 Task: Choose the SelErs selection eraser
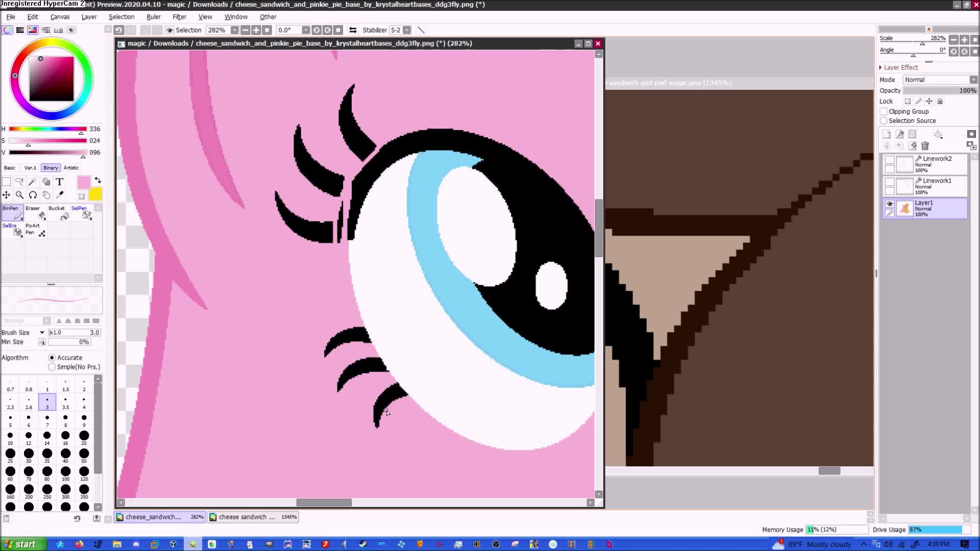(x=12, y=230)
